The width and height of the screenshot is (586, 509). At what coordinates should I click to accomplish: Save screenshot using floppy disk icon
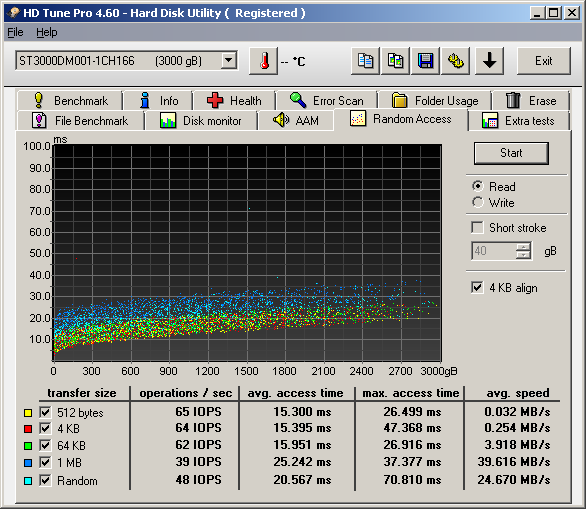[425, 61]
